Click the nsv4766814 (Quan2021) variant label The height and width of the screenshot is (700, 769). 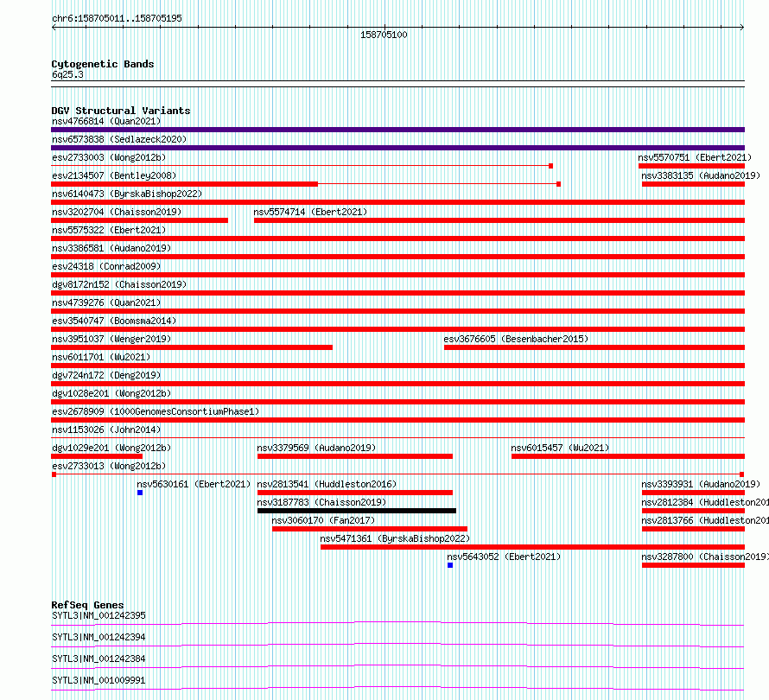click(x=106, y=121)
